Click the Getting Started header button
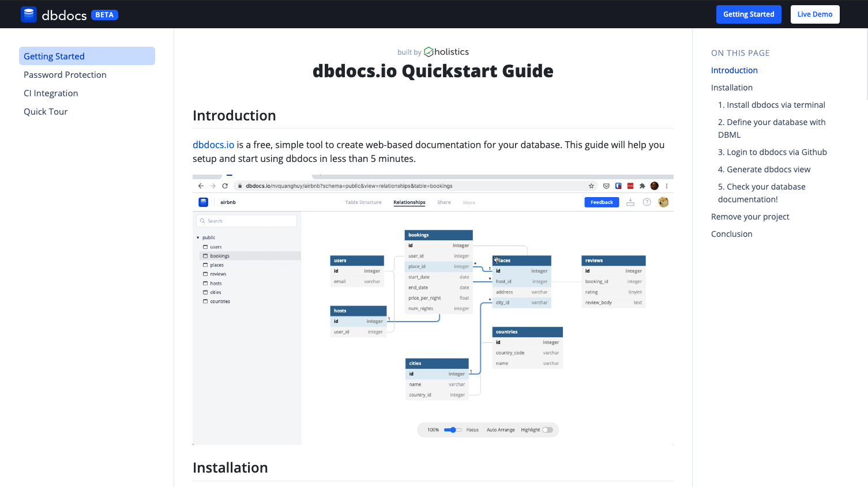Screen dimensions: 868x487 (x=749, y=14)
